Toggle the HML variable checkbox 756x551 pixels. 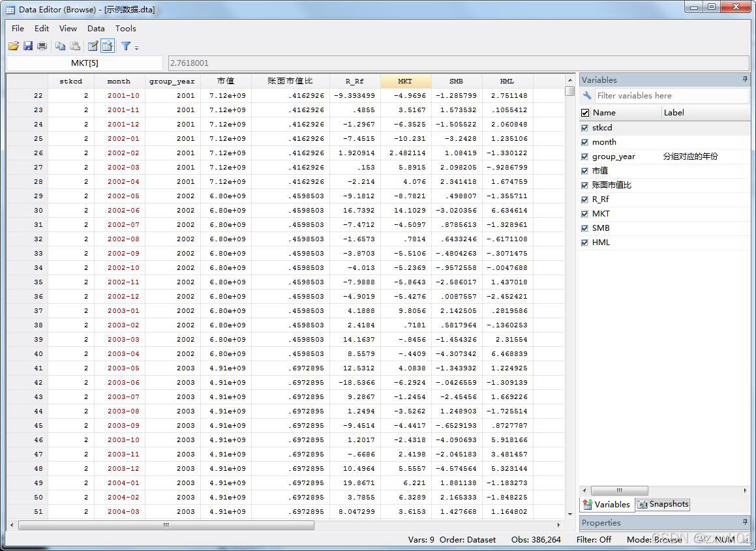click(584, 242)
